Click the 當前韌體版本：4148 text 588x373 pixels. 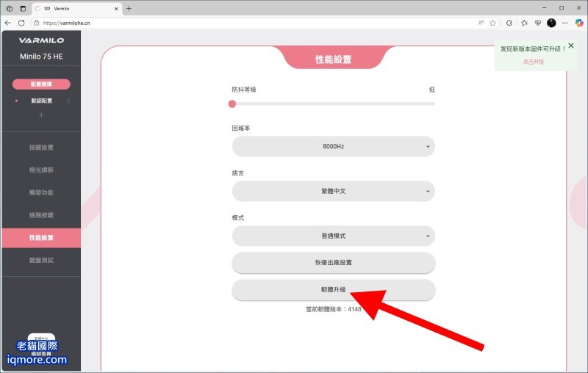pos(334,309)
